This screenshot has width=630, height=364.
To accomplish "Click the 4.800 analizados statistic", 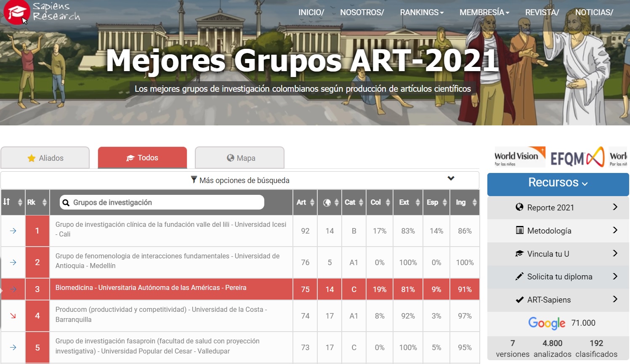I will tap(553, 348).
